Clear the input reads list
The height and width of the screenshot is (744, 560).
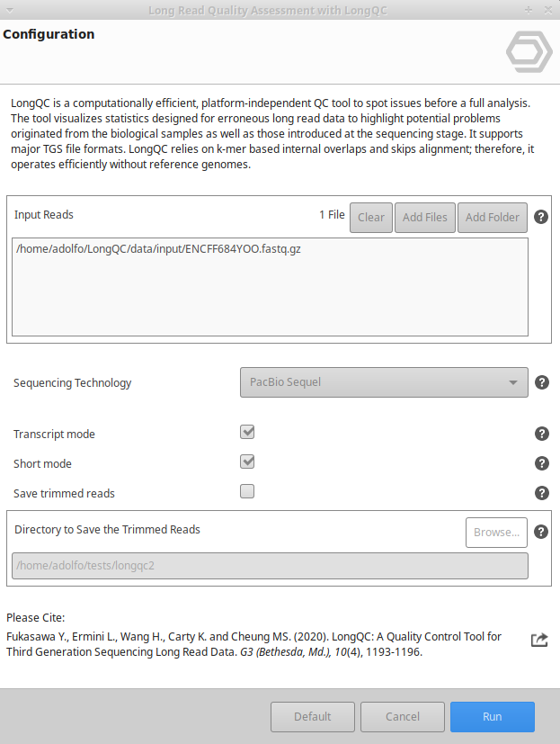click(371, 217)
